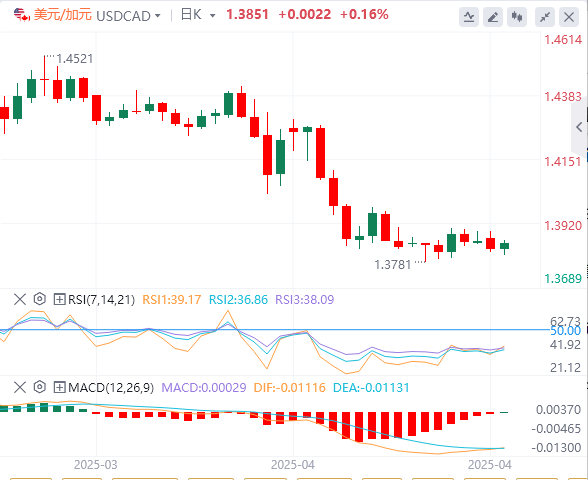Click the current price 1.3851
Viewport: 588px width, 480px height.
click(x=248, y=15)
